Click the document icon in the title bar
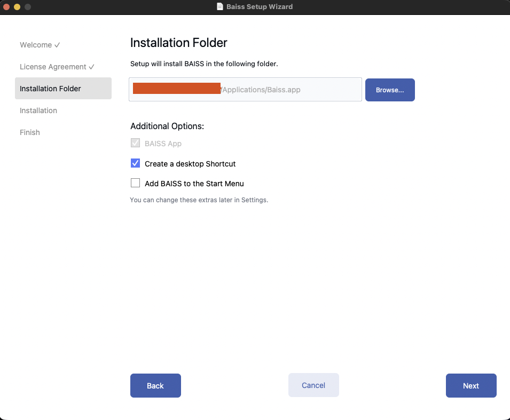 tap(219, 6)
